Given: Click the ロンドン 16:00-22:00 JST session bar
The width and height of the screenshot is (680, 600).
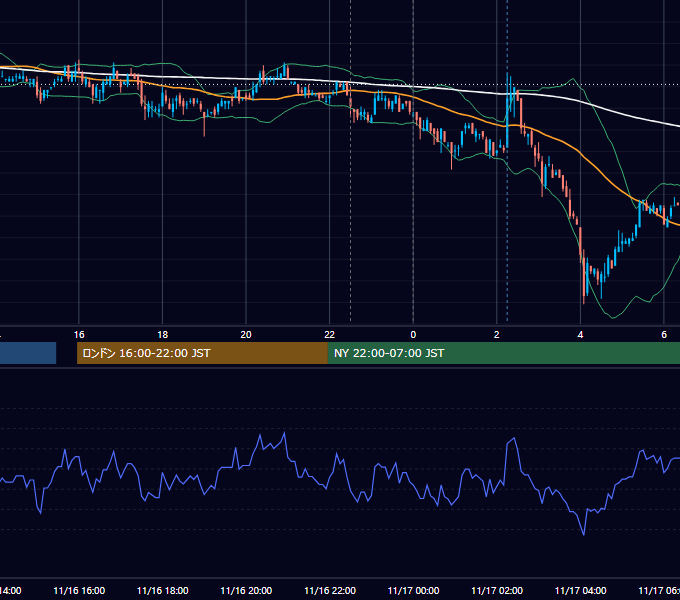Looking at the screenshot, I should (202, 353).
